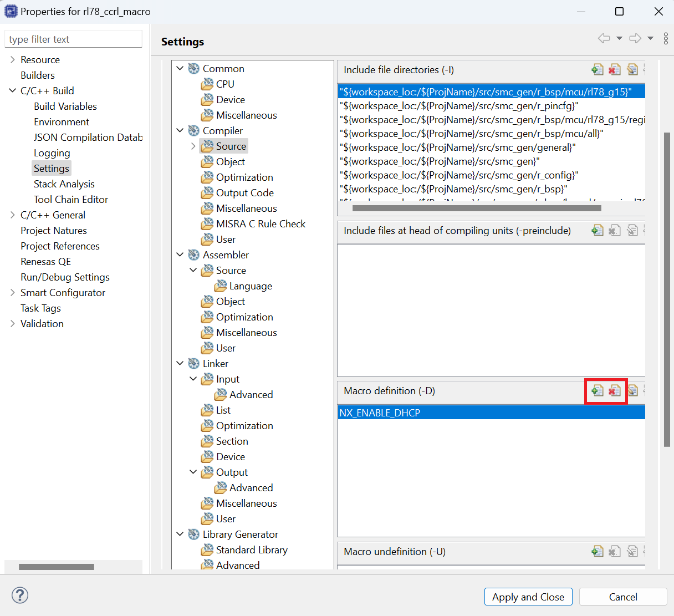Open Renesas QE page
674x616 pixels.
click(46, 262)
